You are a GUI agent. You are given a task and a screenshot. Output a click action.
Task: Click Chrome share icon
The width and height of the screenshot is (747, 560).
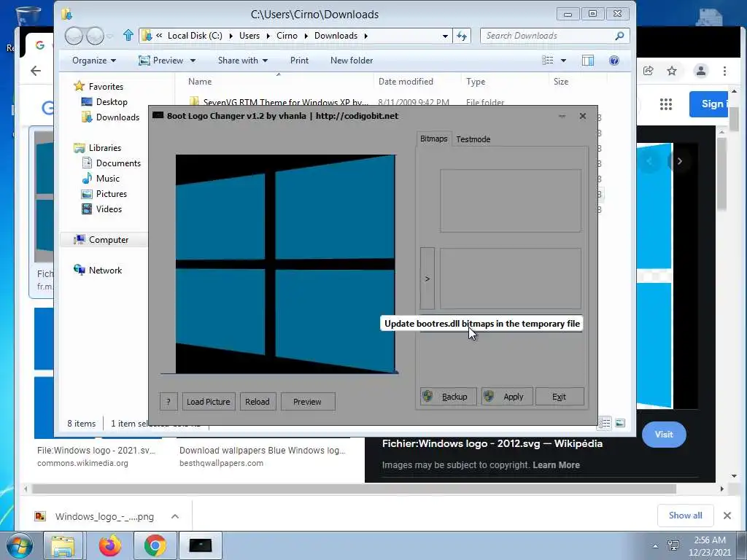click(x=648, y=71)
